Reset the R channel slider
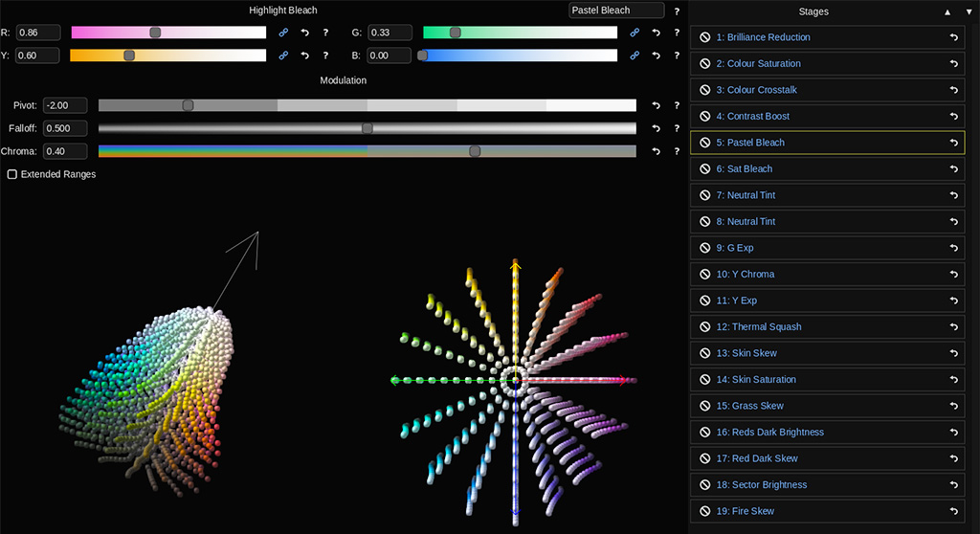The height and width of the screenshot is (534, 980). tap(305, 33)
